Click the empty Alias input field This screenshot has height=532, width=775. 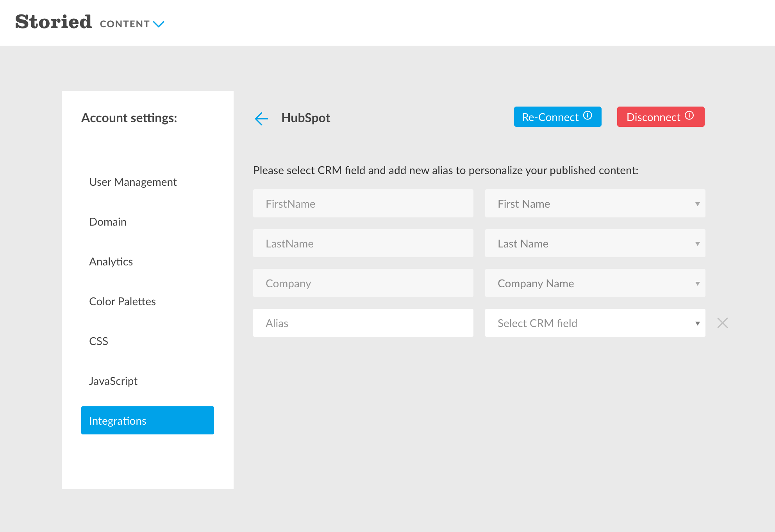coord(363,323)
